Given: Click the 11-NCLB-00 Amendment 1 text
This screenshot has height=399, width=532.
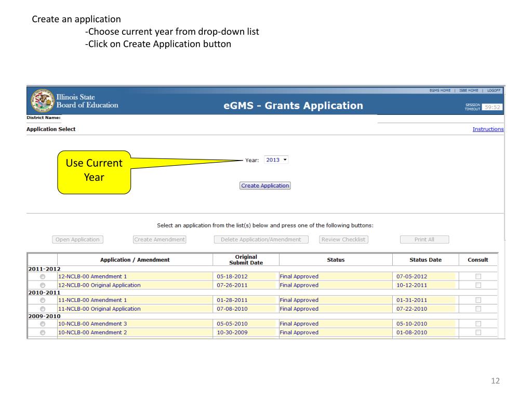Looking at the screenshot, I should click(92, 300).
